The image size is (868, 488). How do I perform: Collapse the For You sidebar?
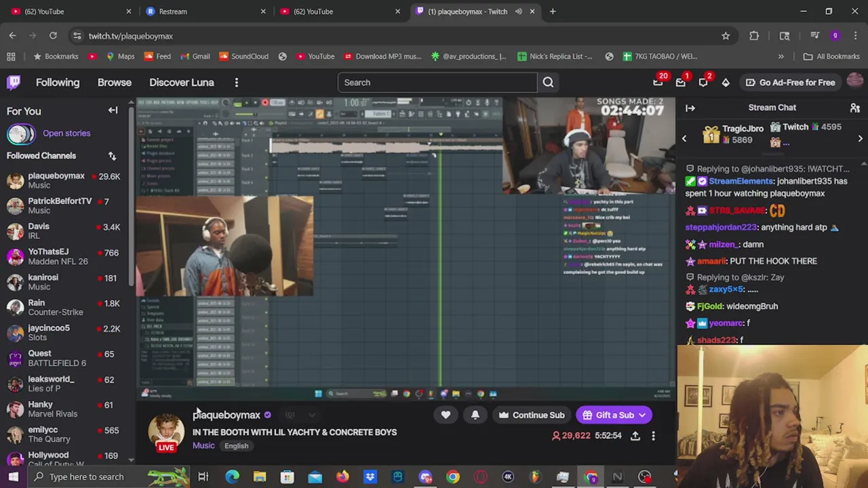[113, 110]
